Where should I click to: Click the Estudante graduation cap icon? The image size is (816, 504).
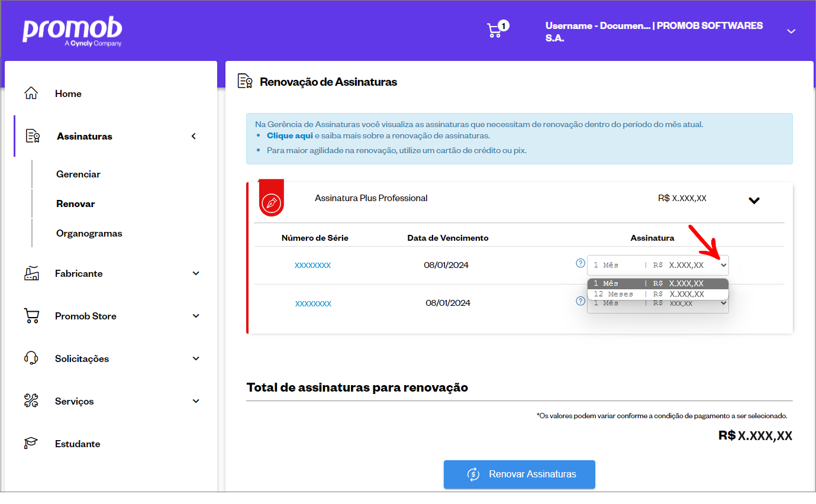(x=31, y=444)
